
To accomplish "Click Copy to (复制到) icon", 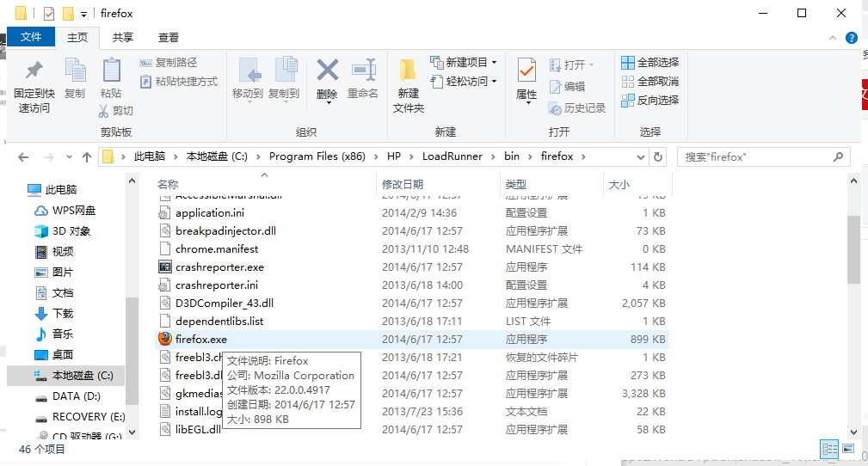I will pyautogui.click(x=286, y=71).
